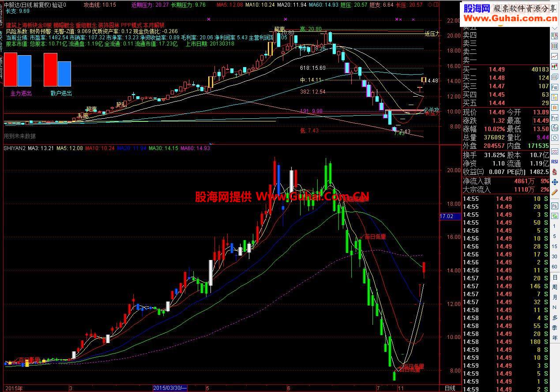
Task: Click the 2015/03/30 date marker on time axis
Action: pos(170,388)
